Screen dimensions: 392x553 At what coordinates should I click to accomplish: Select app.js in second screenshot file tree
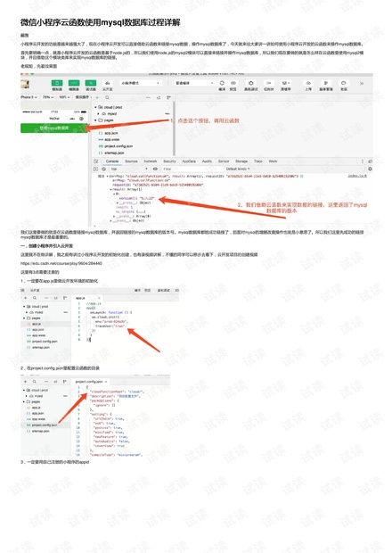coord(37,324)
